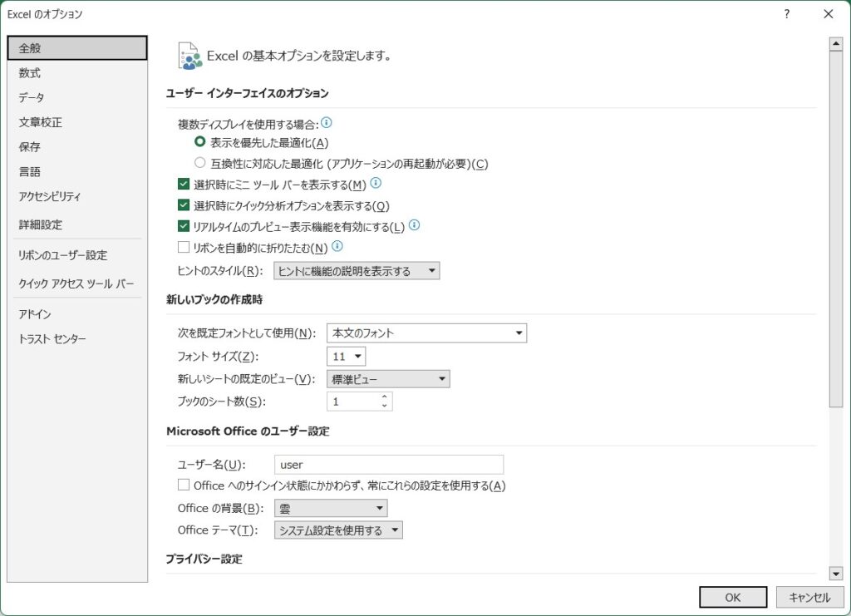The width and height of the screenshot is (851, 616).
Task: Switch to the 数式 category
Action: point(30,73)
